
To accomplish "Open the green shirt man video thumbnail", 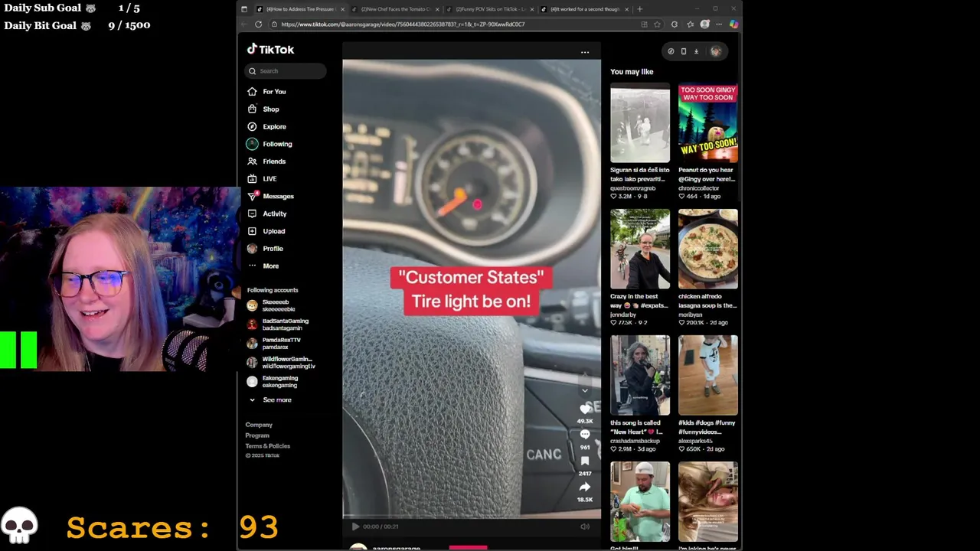I will point(640,501).
